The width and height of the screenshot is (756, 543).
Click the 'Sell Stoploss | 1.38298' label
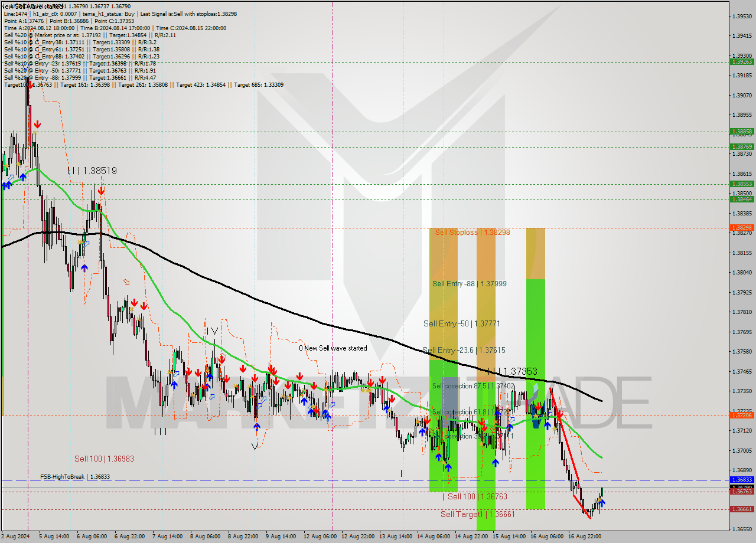(x=472, y=232)
